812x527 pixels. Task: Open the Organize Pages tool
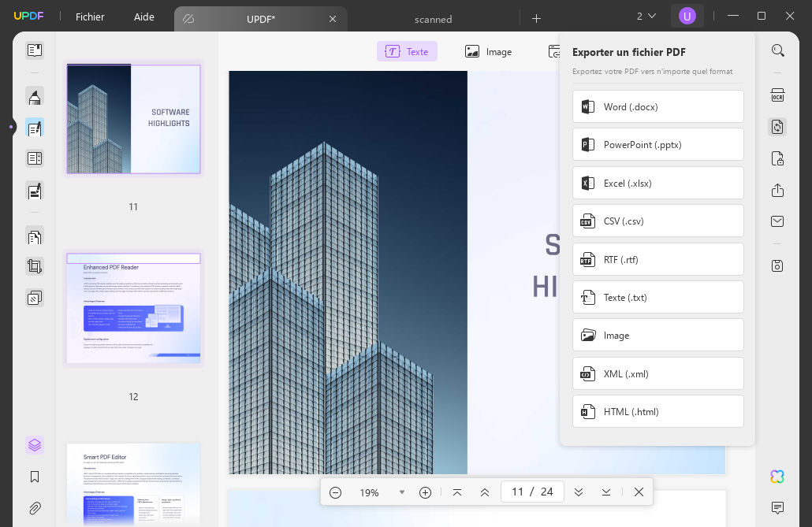point(35,237)
